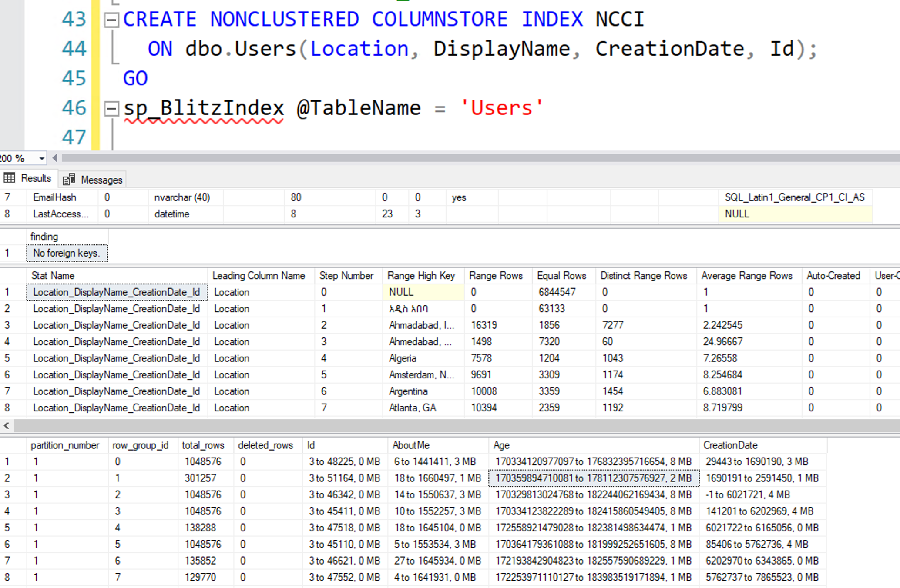Click the Messages tab document icon
Screen dimensions: 900x588
[x=67, y=179]
